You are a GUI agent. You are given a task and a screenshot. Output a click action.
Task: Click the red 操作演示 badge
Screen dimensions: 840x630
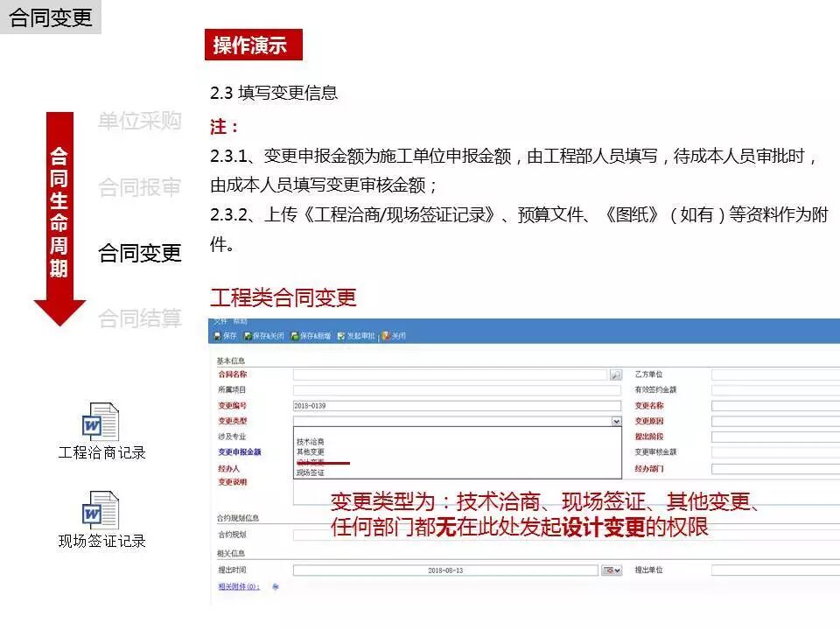pos(254,45)
